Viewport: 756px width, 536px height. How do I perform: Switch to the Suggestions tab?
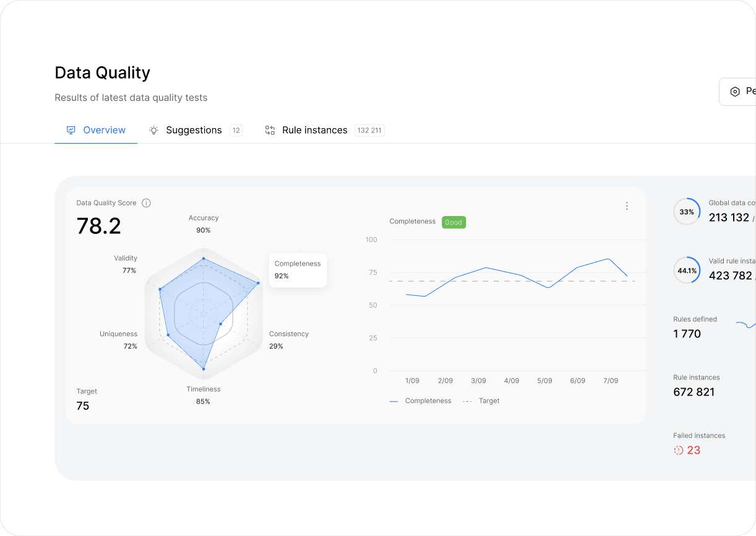(x=194, y=130)
